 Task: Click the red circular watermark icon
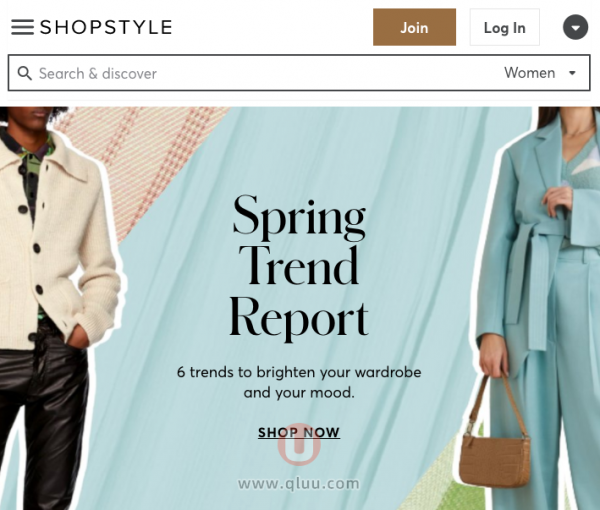click(298, 445)
